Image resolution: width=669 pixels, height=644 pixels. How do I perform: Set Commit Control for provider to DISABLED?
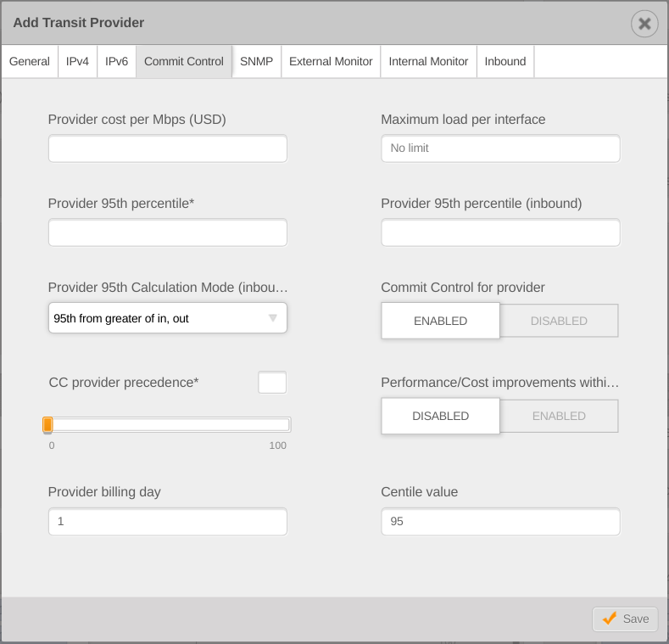pos(559,321)
